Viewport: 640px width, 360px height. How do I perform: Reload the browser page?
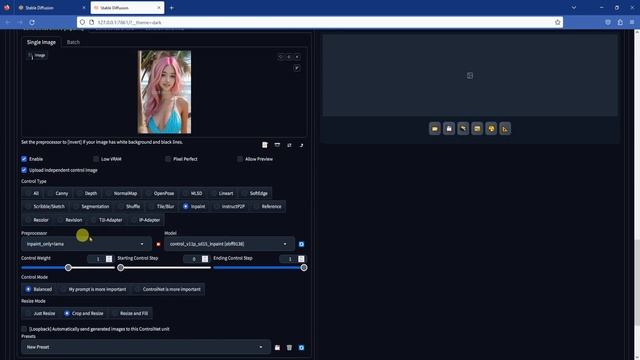(x=32, y=22)
